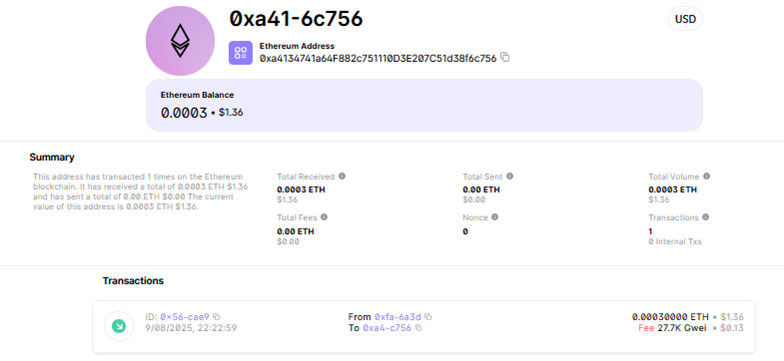This screenshot has width=784, height=361.
Task: Click the Summary heading
Action: (52, 158)
